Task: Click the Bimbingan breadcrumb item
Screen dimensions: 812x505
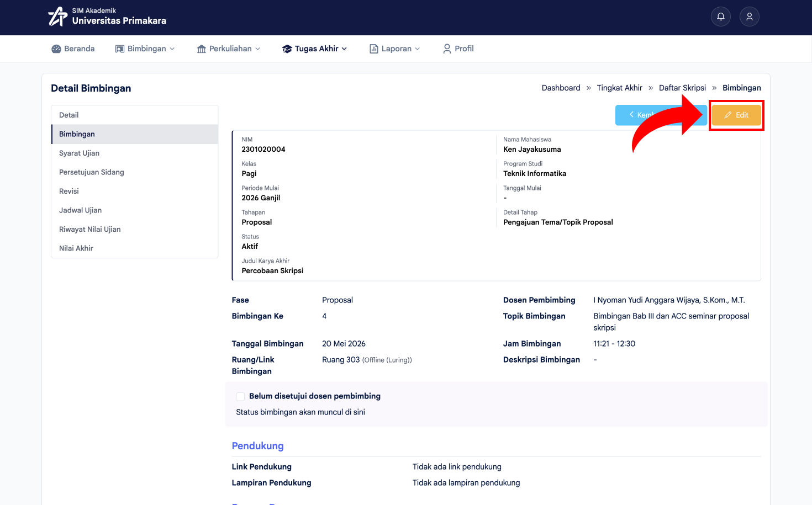Action: 741,88
